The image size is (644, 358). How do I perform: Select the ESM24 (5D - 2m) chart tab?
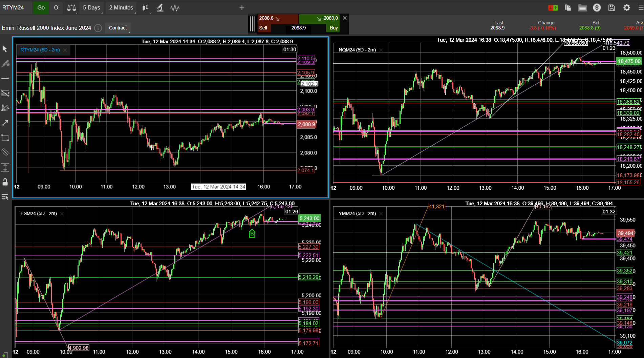tap(39, 213)
